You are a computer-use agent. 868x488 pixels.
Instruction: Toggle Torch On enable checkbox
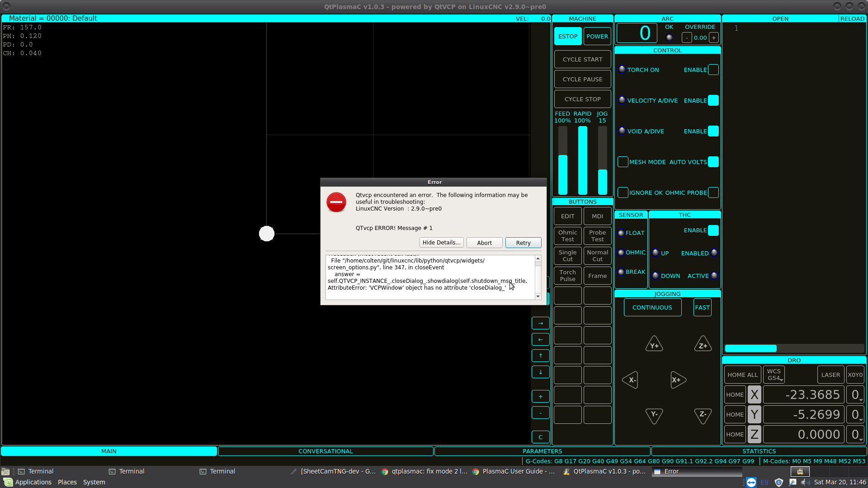[x=713, y=70]
